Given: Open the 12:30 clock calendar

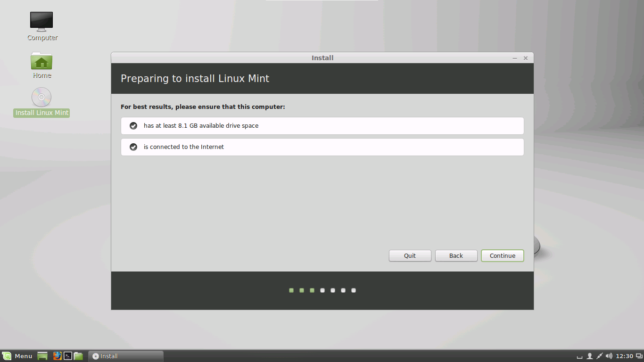Looking at the screenshot, I should coord(624,356).
